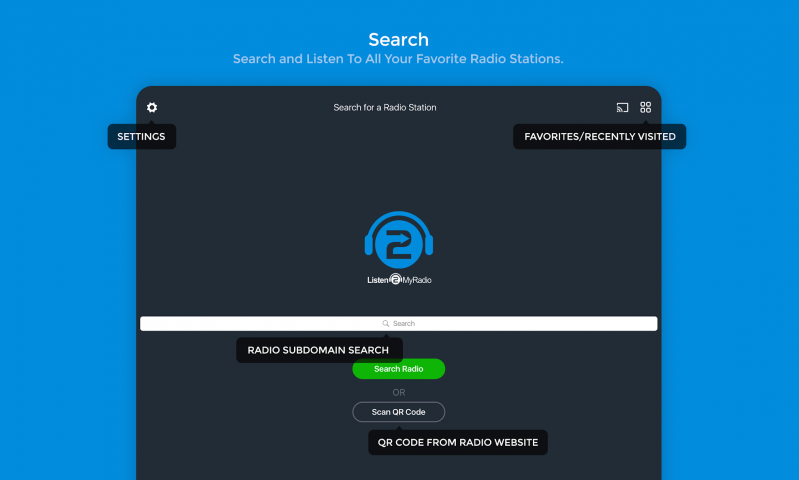Click the FAVORITES/RECENTLY VISITED tooltip
The height and width of the screenshot is (480, 799).
(600, 137)
